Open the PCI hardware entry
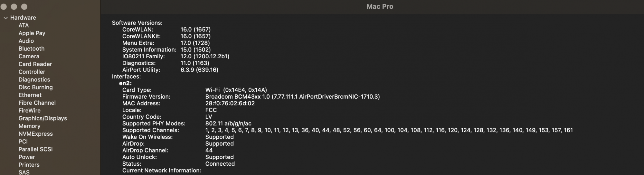 pos(23,141)
